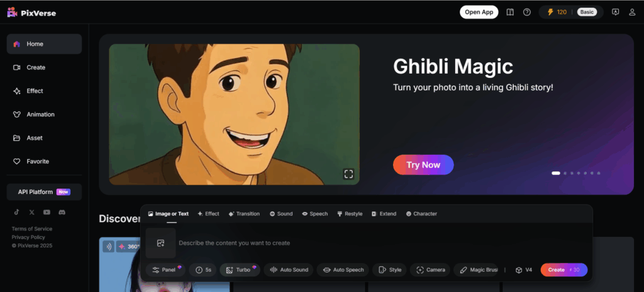Open the Discord social icon
The image size is (644, 292).
pos(62,213)
